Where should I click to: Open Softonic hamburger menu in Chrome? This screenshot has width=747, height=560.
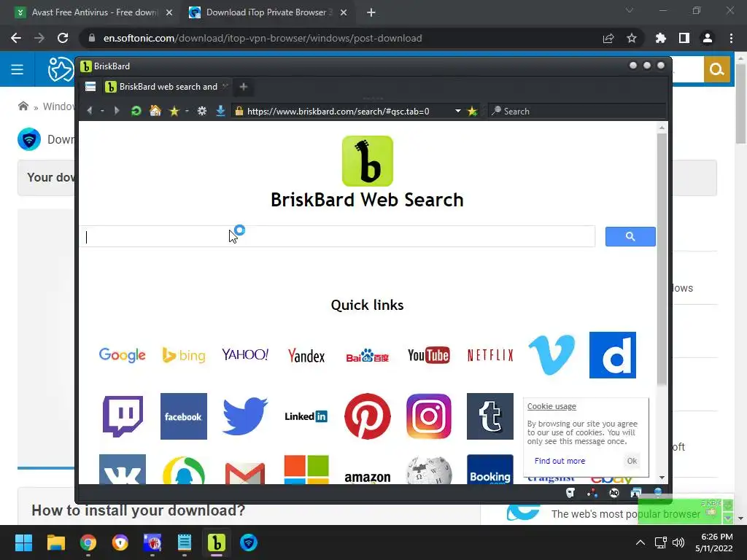coord(18,69)
